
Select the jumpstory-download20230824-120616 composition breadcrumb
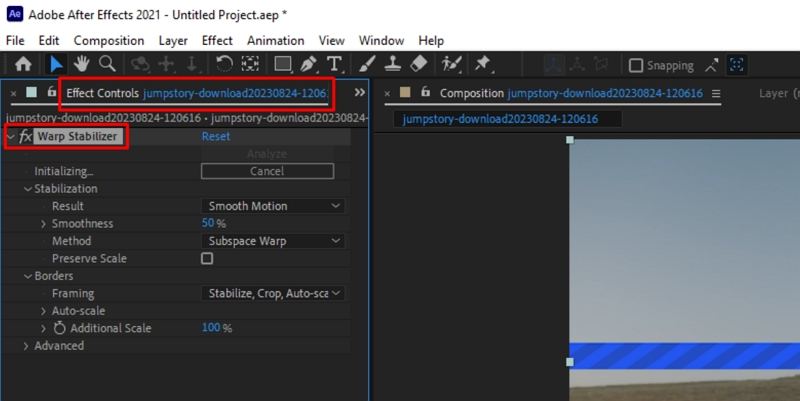point(500,119)
